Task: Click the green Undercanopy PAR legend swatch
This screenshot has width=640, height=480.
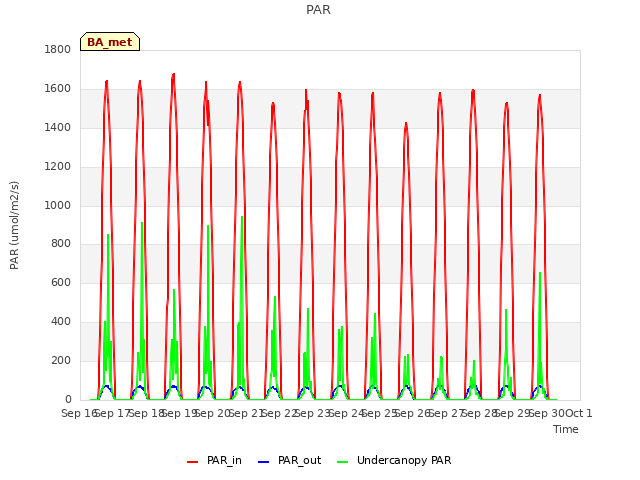Action: (x=343, y=462)
